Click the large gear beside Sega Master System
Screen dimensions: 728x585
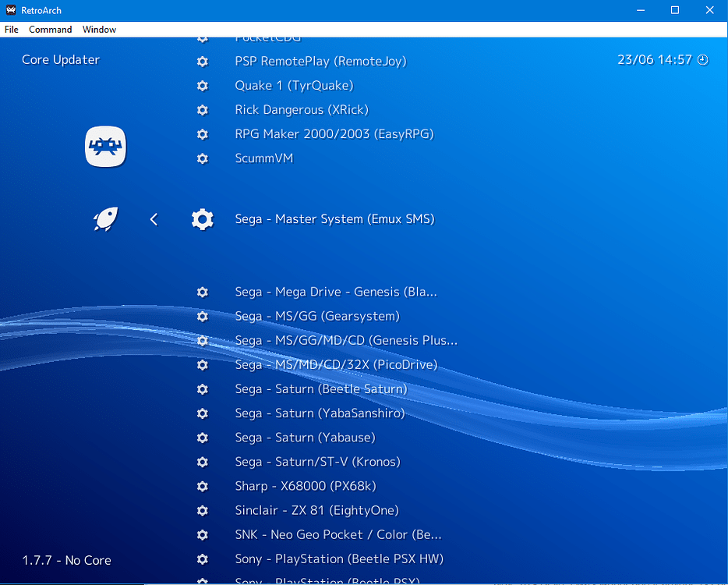[203, 219]
